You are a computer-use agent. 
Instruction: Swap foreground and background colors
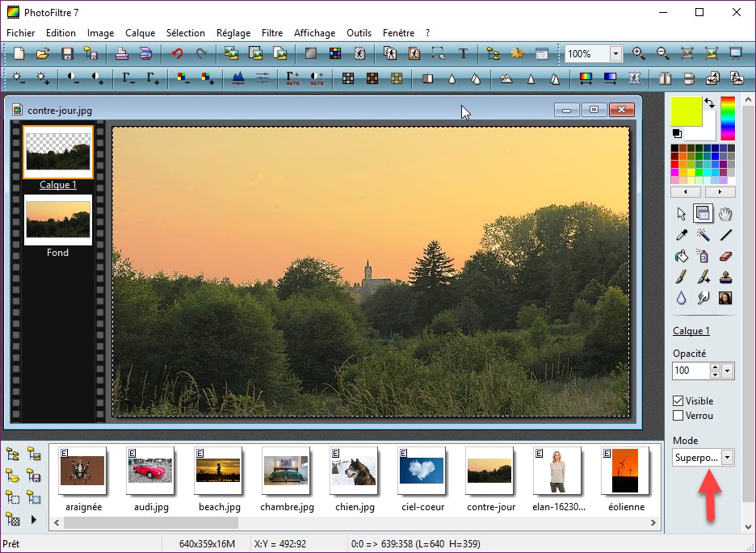click(708, 103)
